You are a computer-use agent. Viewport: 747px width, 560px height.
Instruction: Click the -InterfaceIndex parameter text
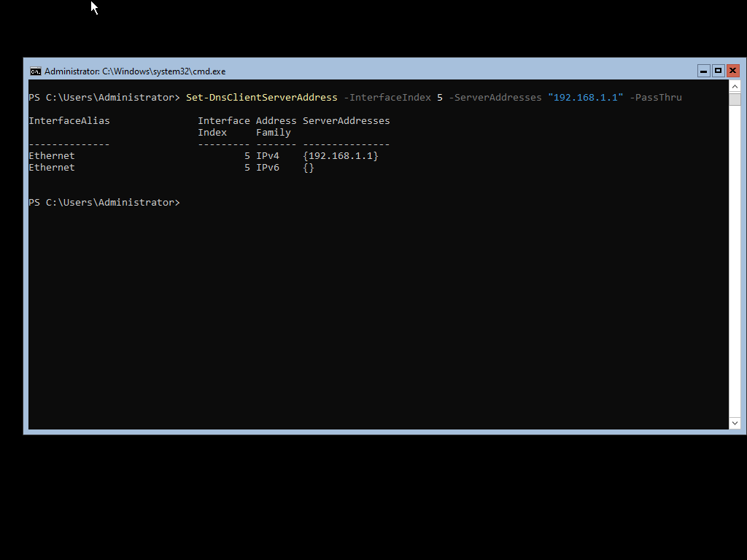coord(387,98)
